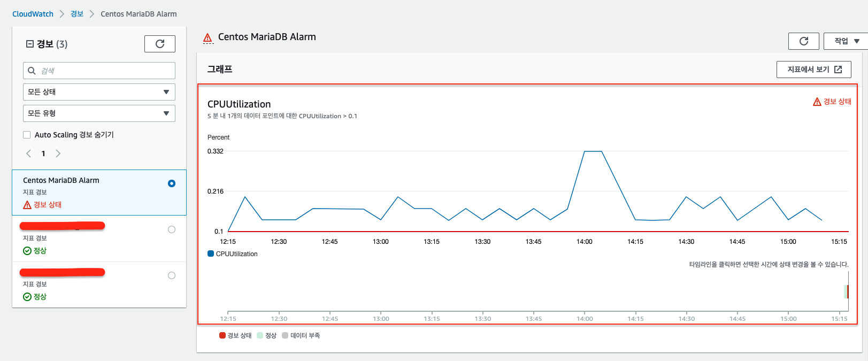Select Centos MariaDB Alarm radio button

172,183
